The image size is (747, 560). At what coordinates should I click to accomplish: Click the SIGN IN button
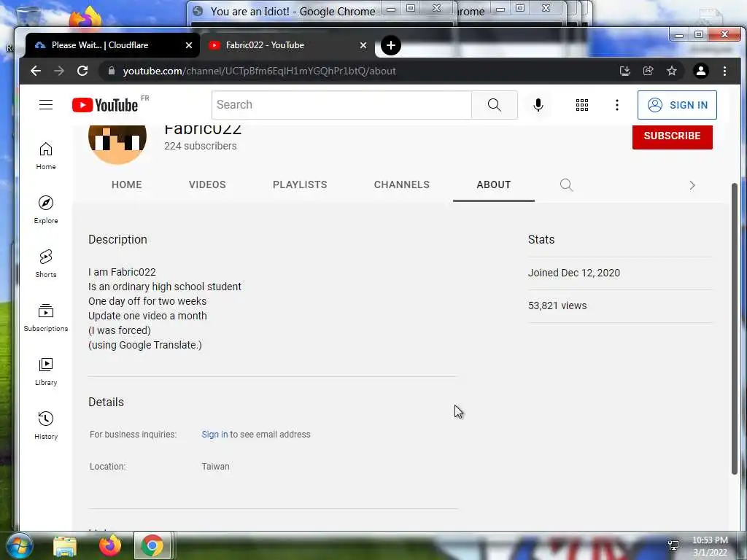[677, 105]
